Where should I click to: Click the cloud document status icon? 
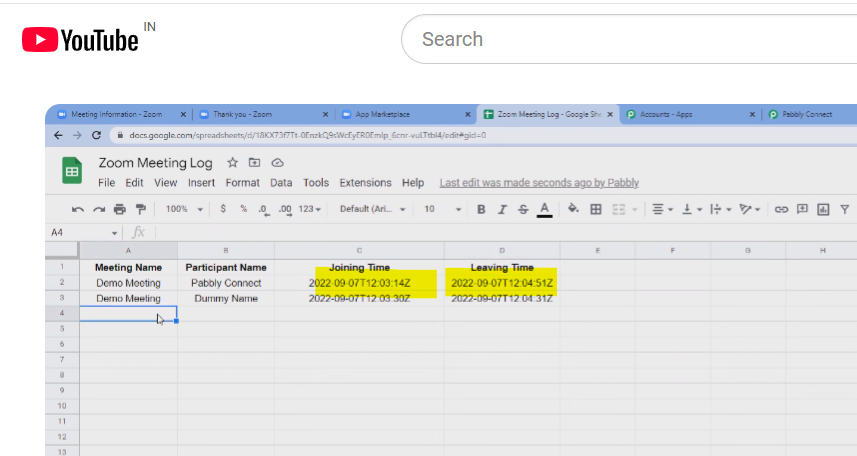tap(277, 162)
